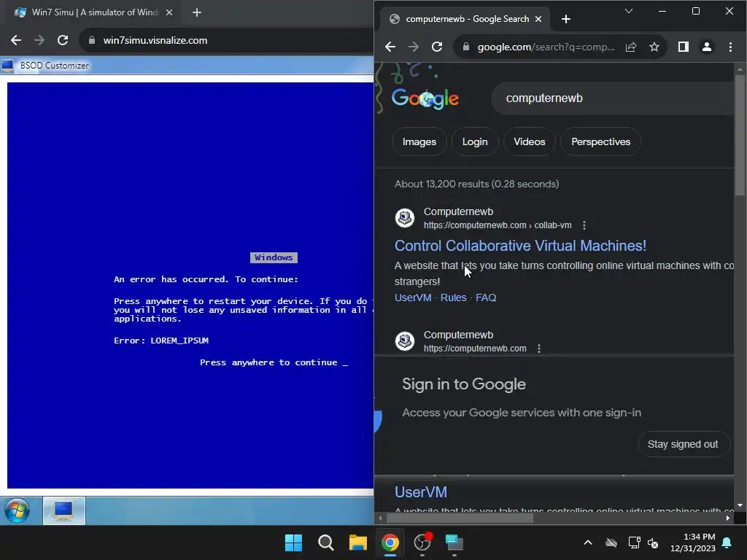Open the tab search chevron dropdown

coord(629,11)
